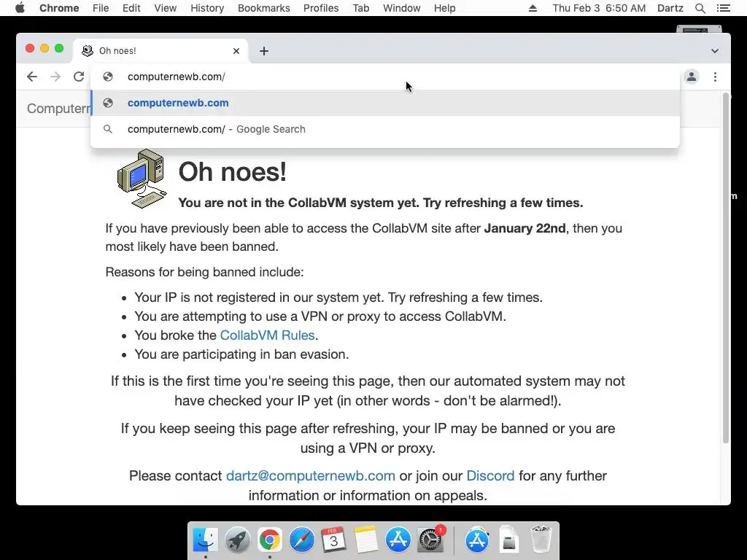This screenshot has width=747, height=560.
Task: Open Spotlight search magnifier icon
Action: 700,8
